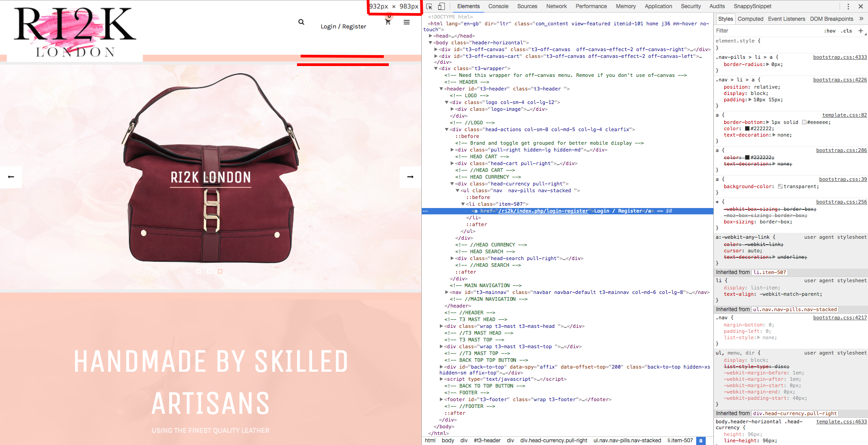
Task: Click the transparent background-color swatch
Action: (x=780, y=187)
